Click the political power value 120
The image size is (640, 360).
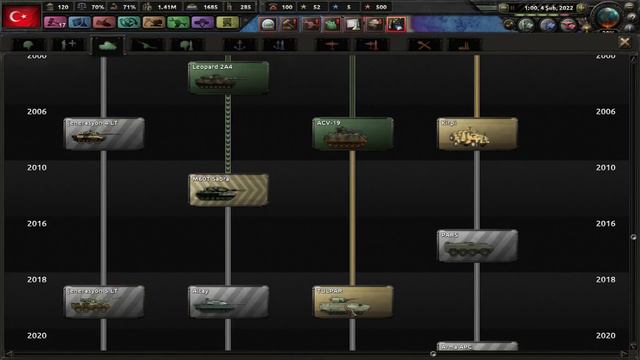click(x=63, y=7)
